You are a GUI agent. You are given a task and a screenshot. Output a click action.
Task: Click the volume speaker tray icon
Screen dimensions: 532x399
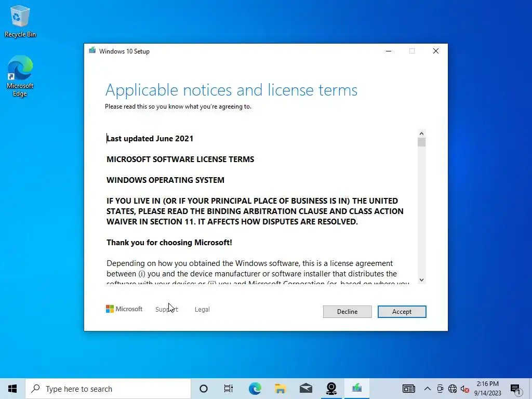click(464, 389)
